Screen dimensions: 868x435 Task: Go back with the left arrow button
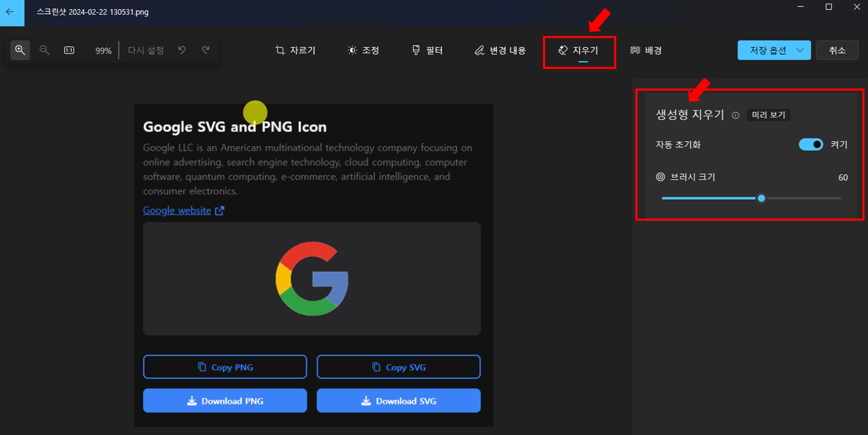[12, 13]
